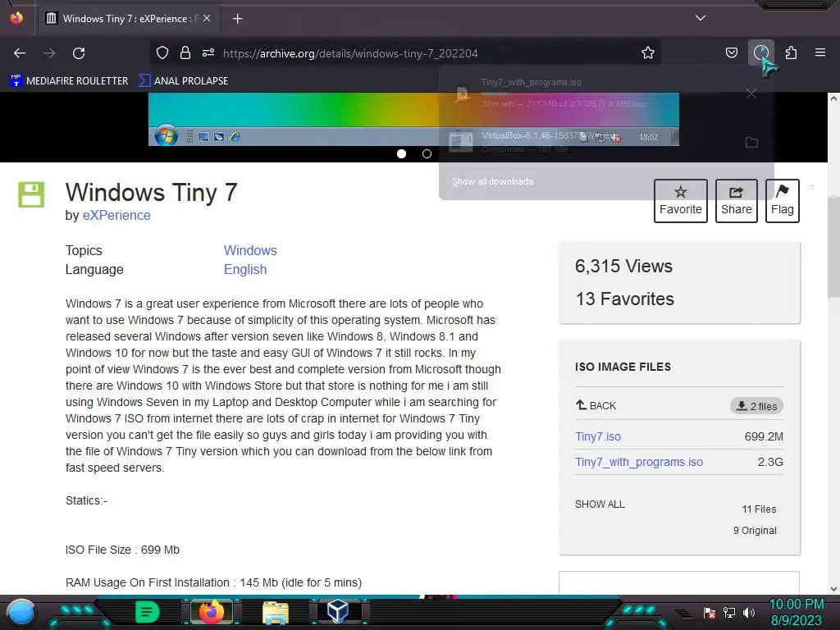Open the Action Center flag icon
Image resolution: width=840 pixels, height=630 pixels.
click(x=710, y=612)
